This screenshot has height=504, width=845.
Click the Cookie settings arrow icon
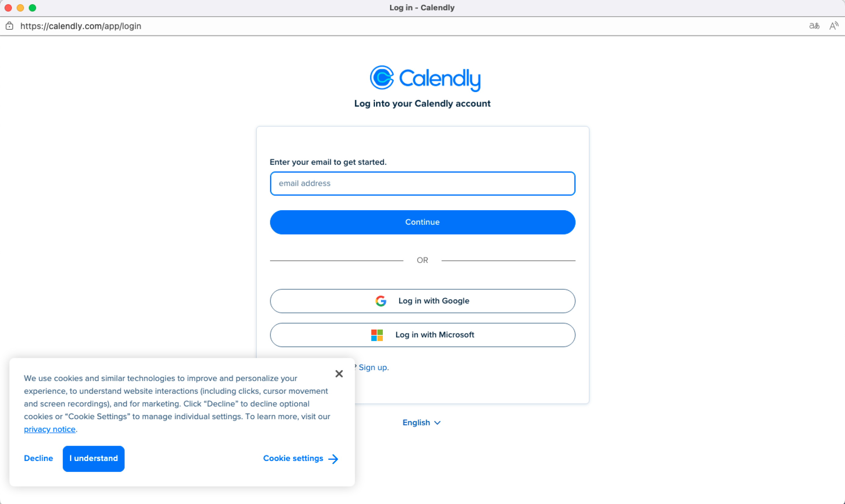tap(333, 459)
